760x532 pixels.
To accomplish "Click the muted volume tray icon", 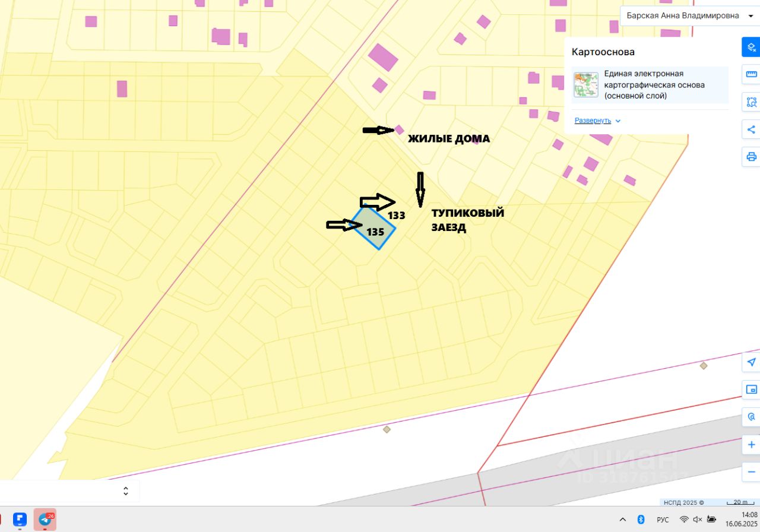I will [698, 520].
